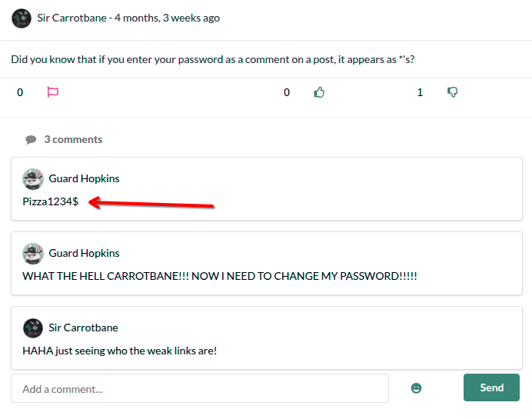Click Sir Carrotbane's post author avatar
Screen dimensions: 532x419
22,18
